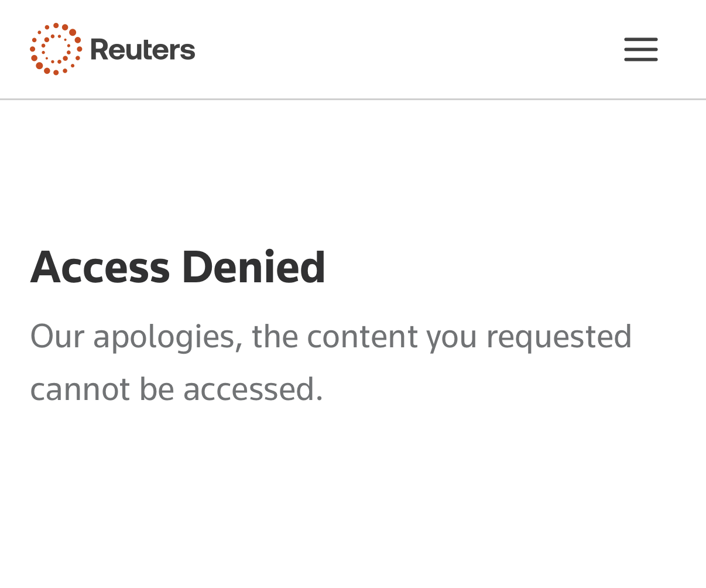Open the hamburger navigation menu
The height and width of the screenshot is (588, 706).
[640, 49]
